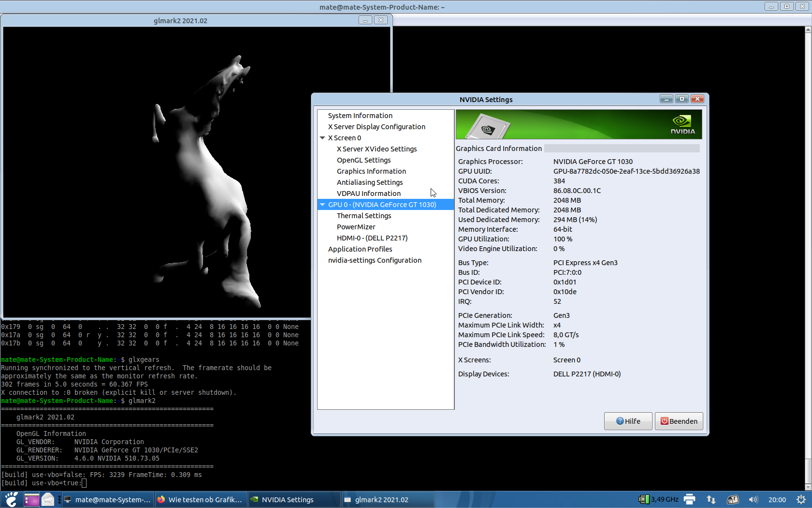Viewport: 812px width, 508px height.
Task: Click the GPU Utilization value 100 %
Action: pos(563,239)
